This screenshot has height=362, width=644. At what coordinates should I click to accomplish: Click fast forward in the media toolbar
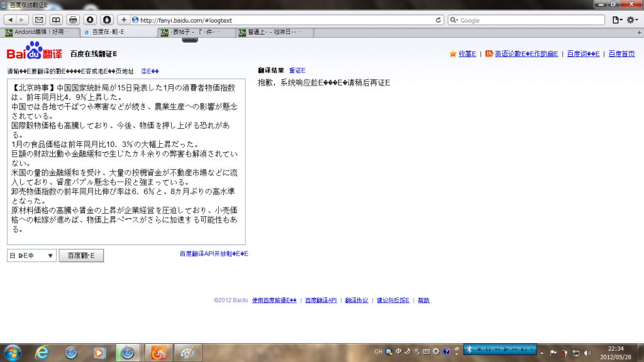515,349
